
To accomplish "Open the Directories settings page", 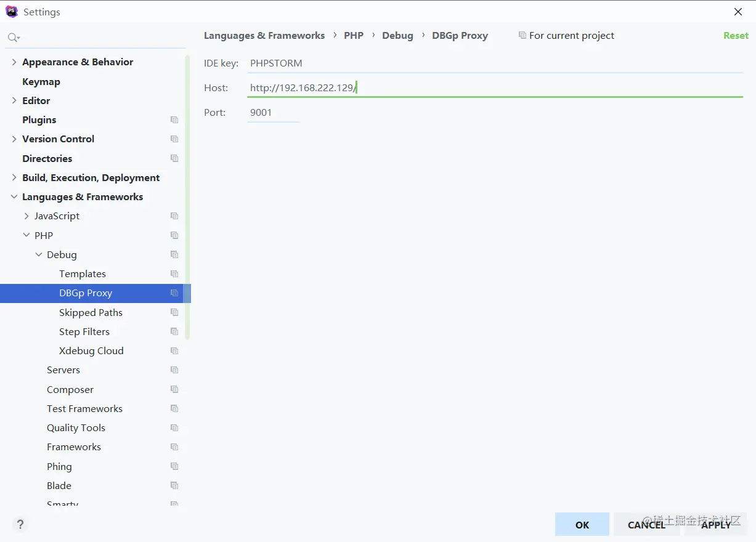I will (x=47, y=158).
